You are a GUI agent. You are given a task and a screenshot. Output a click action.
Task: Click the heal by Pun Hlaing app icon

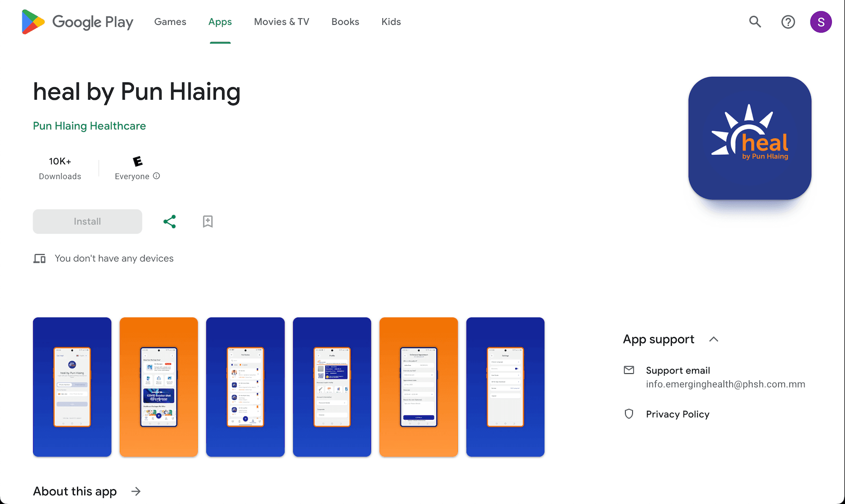coord(749,138)
